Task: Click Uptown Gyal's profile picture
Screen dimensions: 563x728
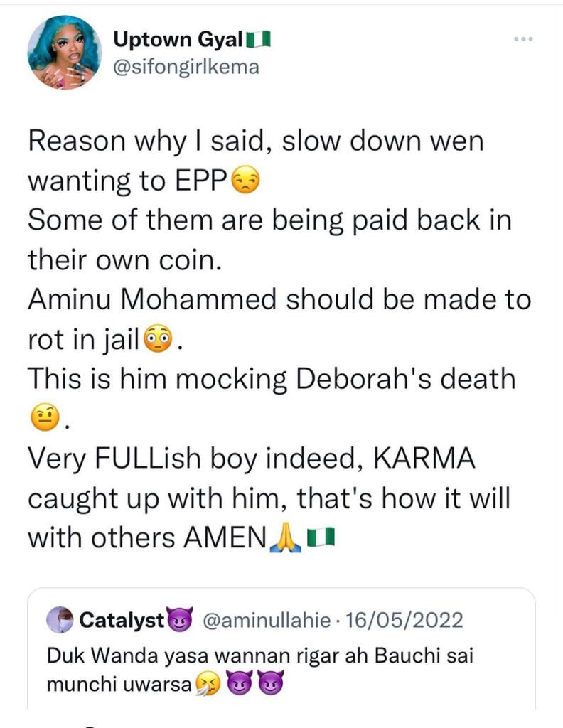Action: (x=64, y=52)
